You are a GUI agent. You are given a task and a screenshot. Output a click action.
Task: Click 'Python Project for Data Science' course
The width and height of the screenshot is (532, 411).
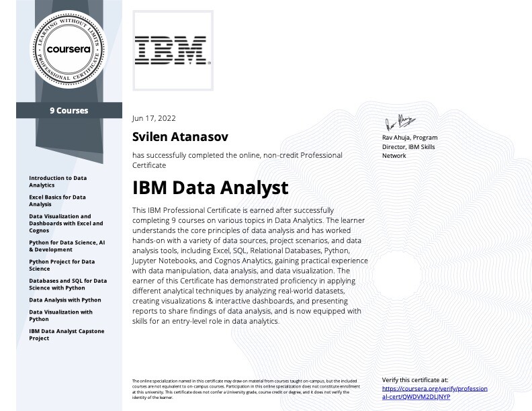coord(62,265)
